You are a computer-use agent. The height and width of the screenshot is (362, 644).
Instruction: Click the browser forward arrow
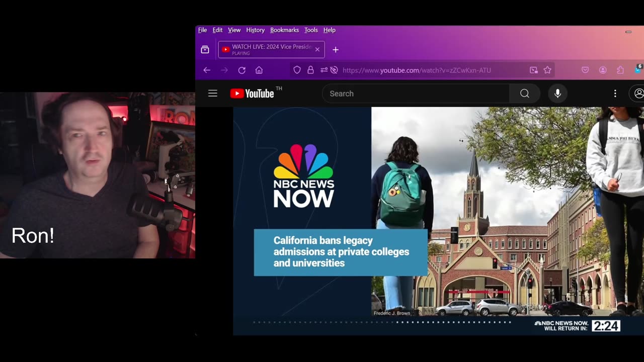coord(224,70)
